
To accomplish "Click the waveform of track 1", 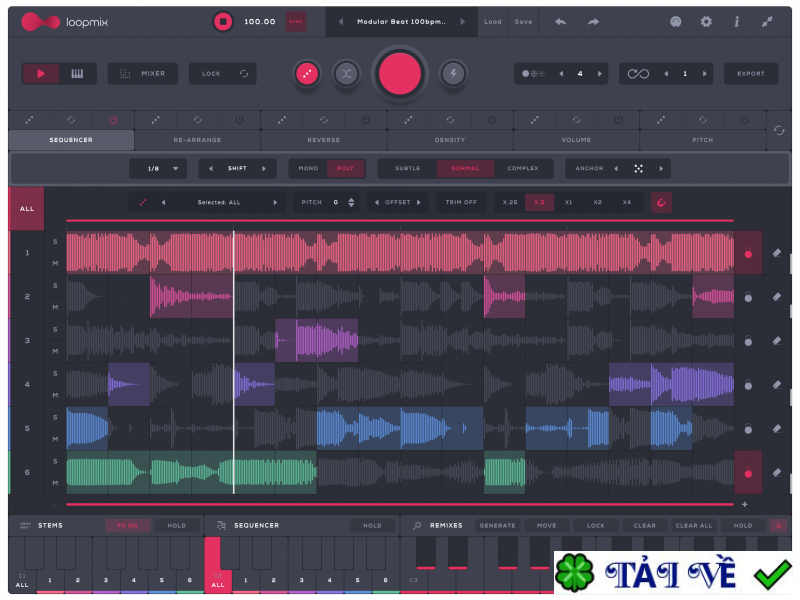I will pos(400,253).
